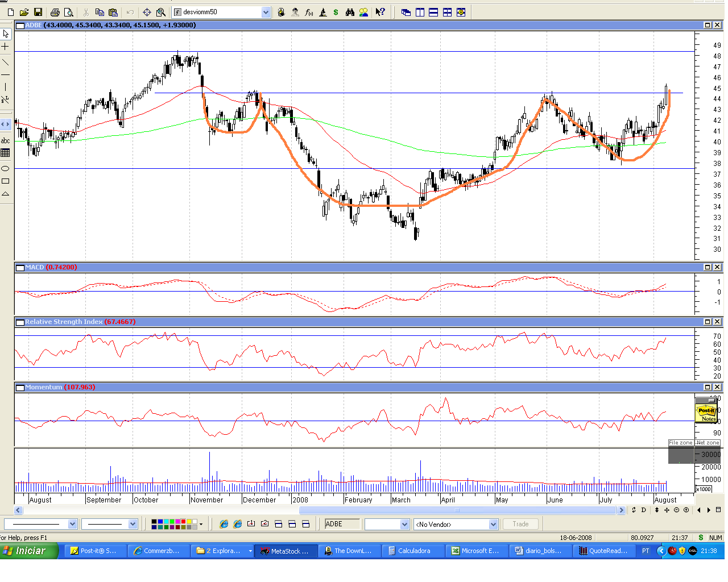Pick the bright red color swatch
The height and width of the screenshot is (582, 728).
point(183,521)
